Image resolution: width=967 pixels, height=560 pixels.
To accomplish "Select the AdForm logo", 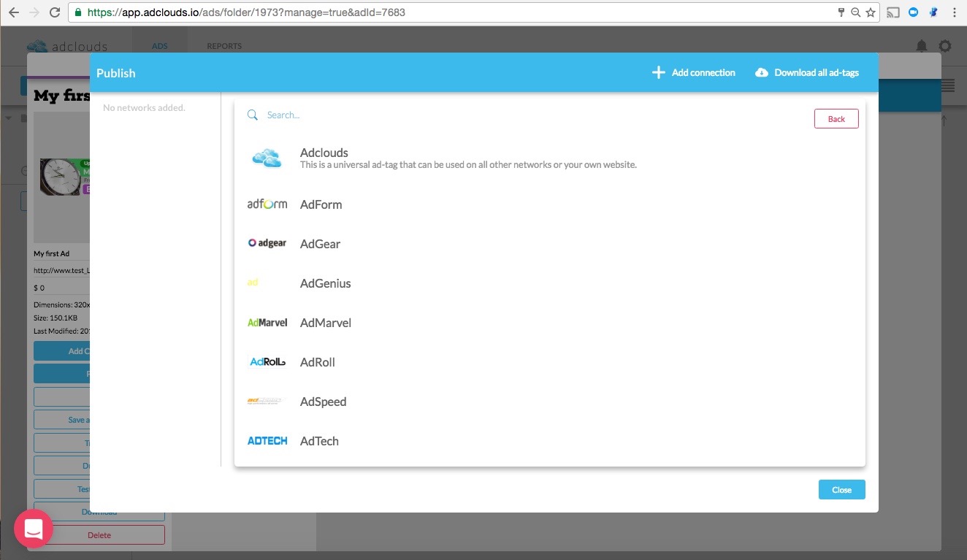I will [x=267, y=204].
